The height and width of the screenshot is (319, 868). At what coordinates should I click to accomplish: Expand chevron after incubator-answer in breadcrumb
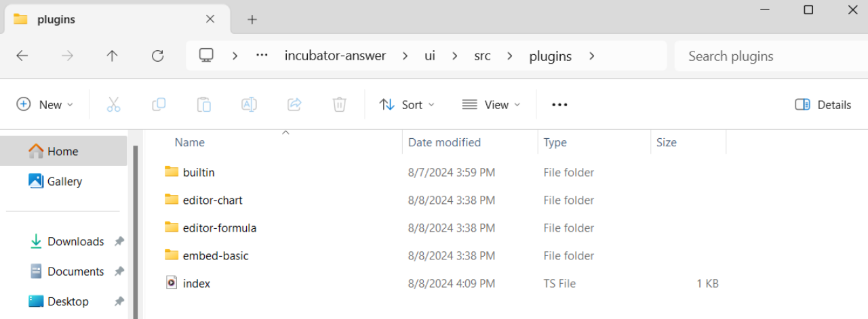click(406, 56)
